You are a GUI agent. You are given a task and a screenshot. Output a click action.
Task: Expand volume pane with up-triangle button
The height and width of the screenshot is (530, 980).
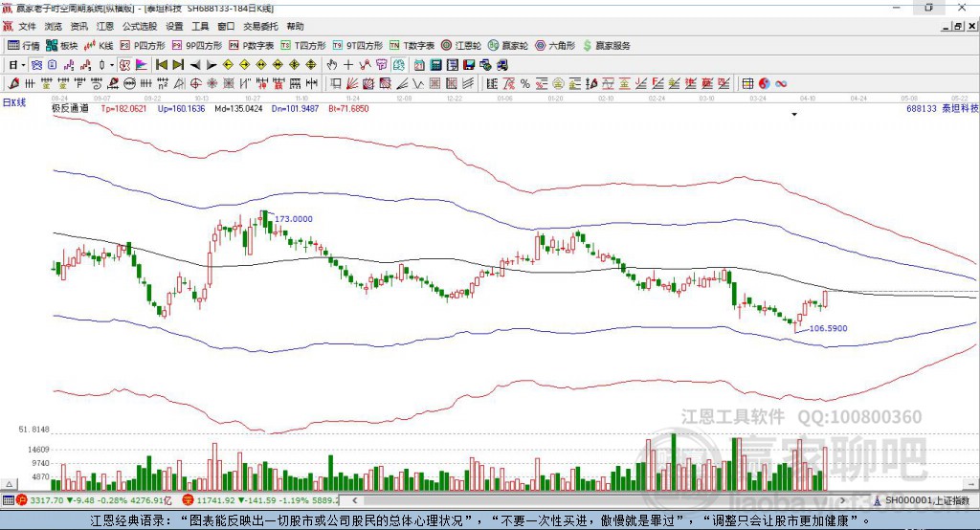[x=9, y=484]
